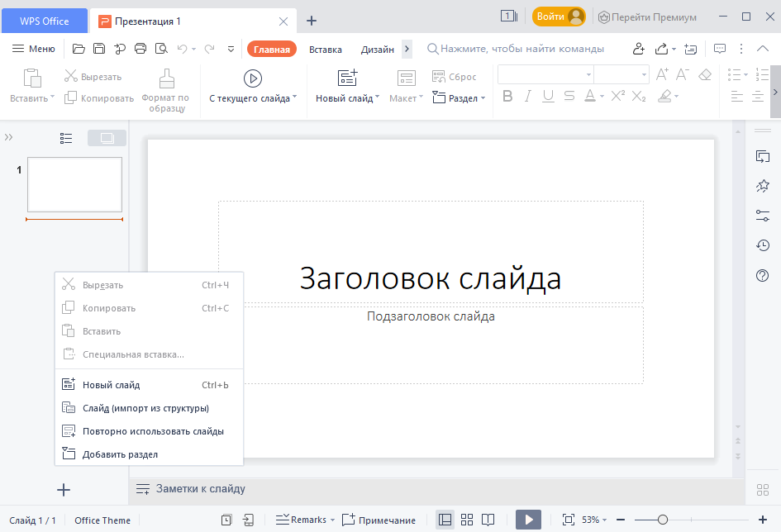Click the New Slide icon in ribbon
Screen dimensions: 781x532
pyautogui.click(x=348, y=78)
